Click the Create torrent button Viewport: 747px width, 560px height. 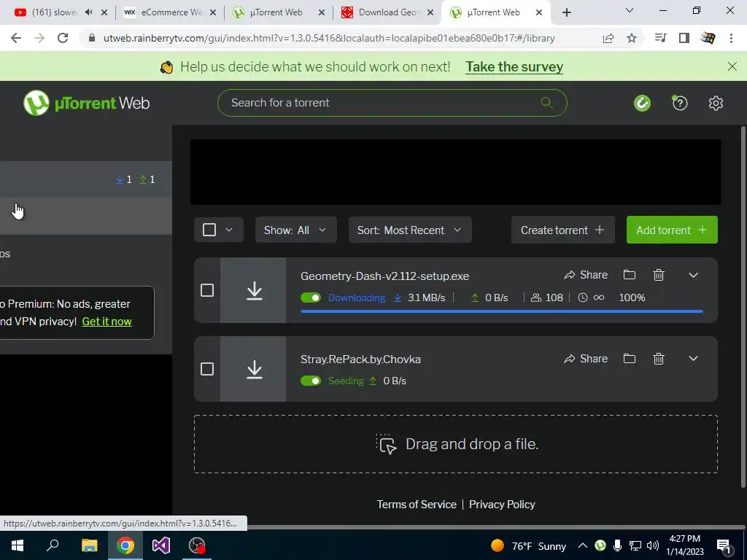[562, 230]
